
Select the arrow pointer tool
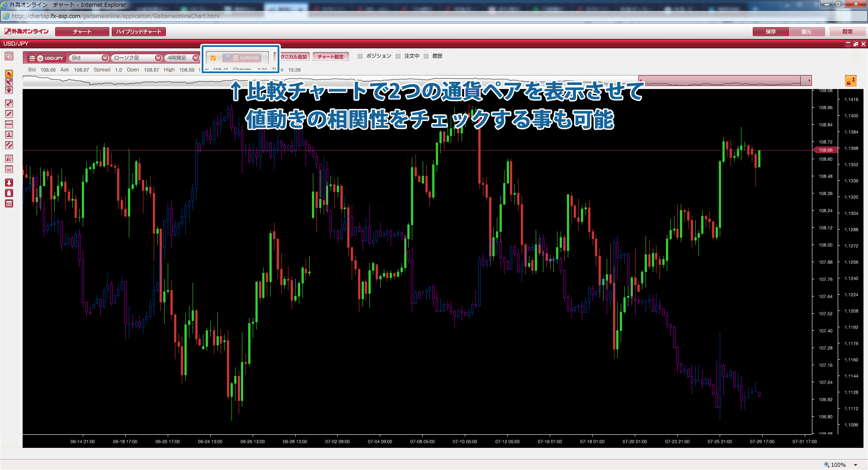(x=9, y=74)
